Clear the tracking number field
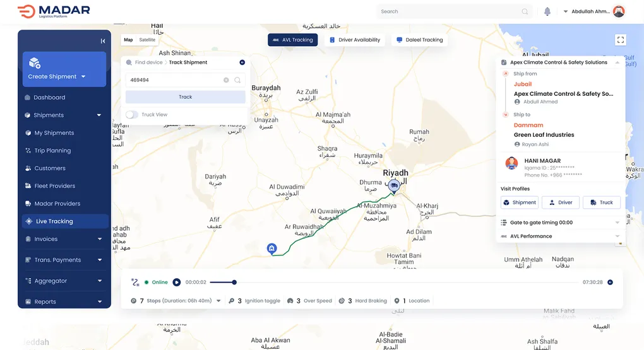The height and width of the screenshot is (350, 644). (226, 80)
